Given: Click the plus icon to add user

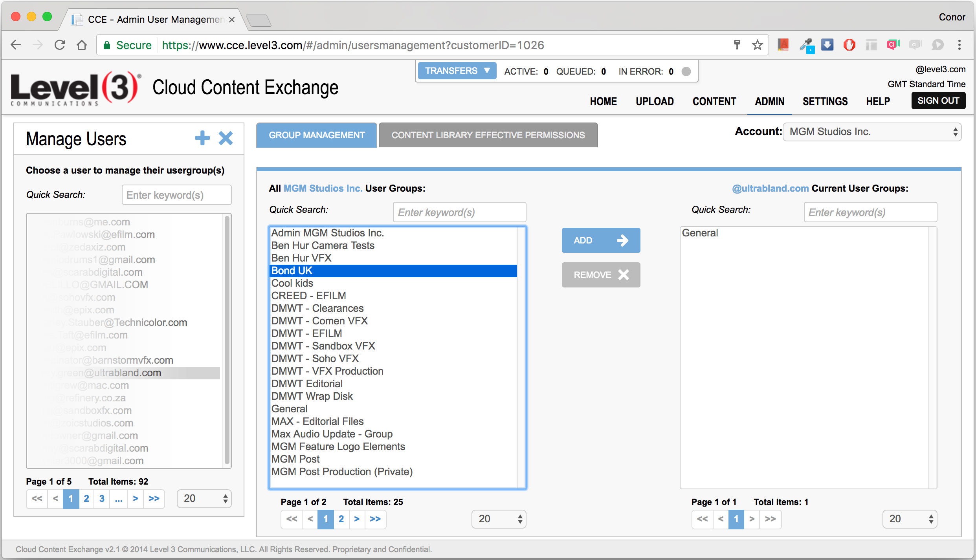Looking at the screenshot, I should 202,138.
